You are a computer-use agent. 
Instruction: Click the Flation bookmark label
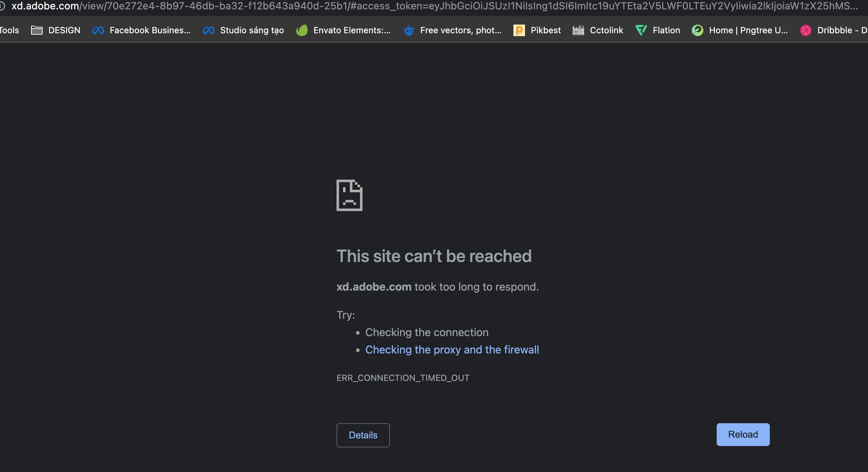tap(666, 30)
